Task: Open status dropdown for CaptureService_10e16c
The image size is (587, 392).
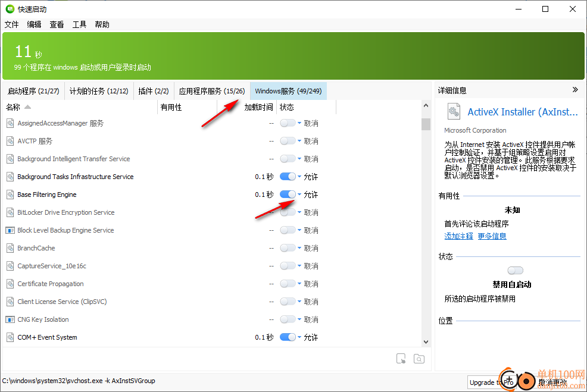Action: [299, 266]
